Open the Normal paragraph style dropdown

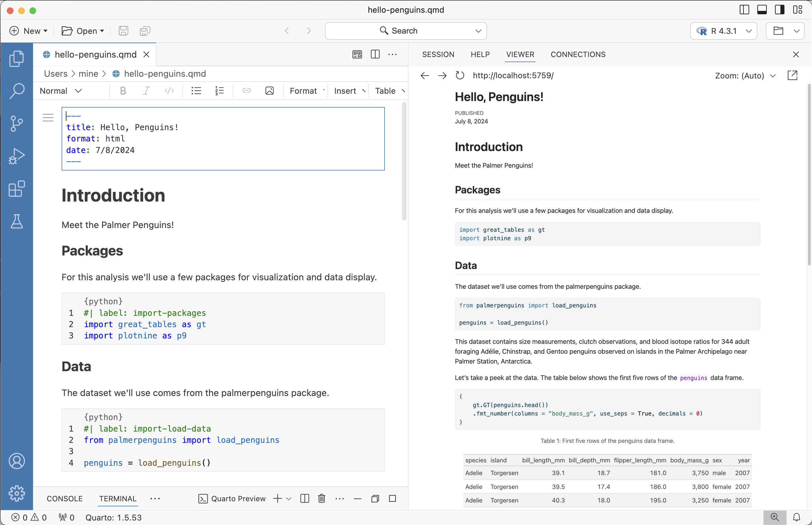60,90
